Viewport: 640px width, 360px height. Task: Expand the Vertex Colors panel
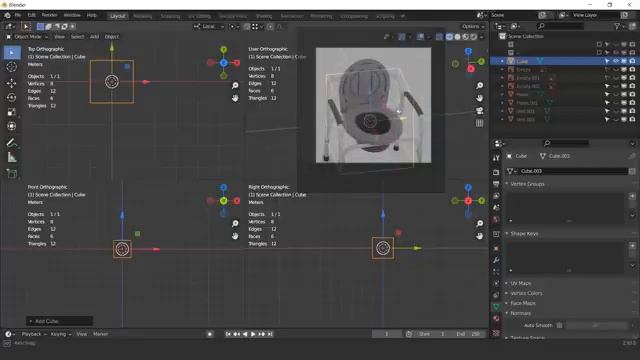[x=526, y=293]
